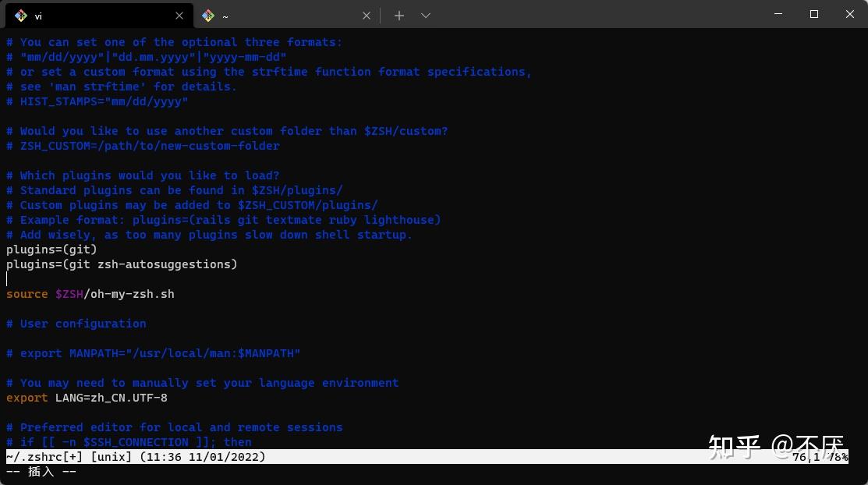Open the tab switcher dropdown chevron
This screenshot has height=485, width=868.
425,15
